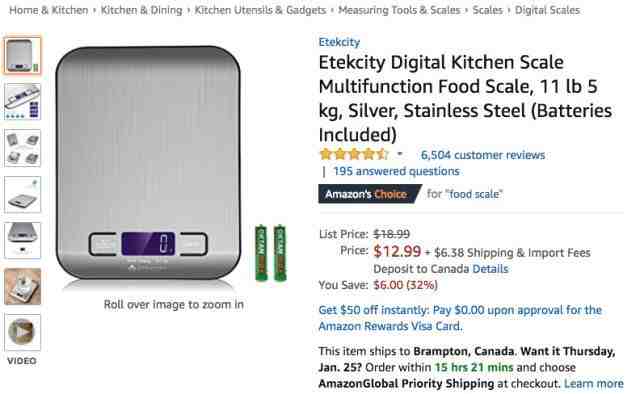640x394 pixels.
Task: Select the second thumbnail with scale features
Action: pyautogui.click(x=22, y=101)
